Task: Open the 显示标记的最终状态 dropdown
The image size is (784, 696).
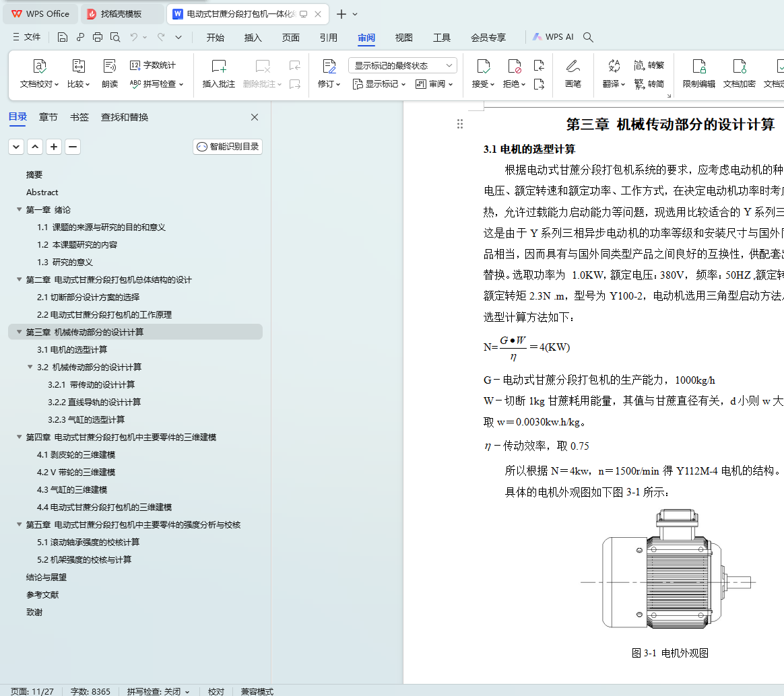Action: point(402,65)
